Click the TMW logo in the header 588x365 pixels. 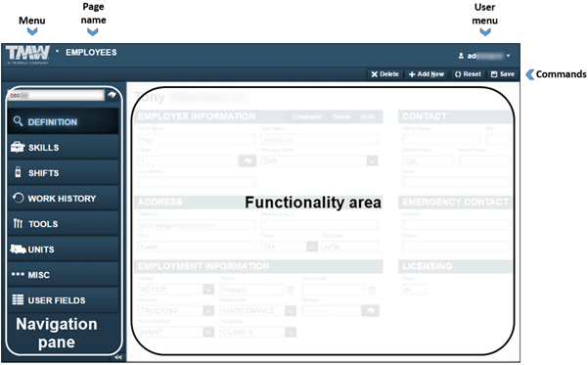(x=27, y=54)
